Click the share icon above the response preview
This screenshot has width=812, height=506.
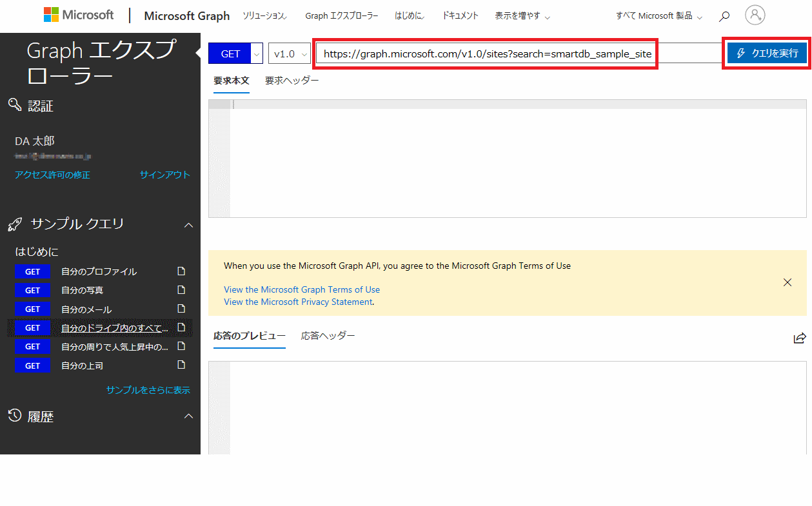(x=800, y=338)
